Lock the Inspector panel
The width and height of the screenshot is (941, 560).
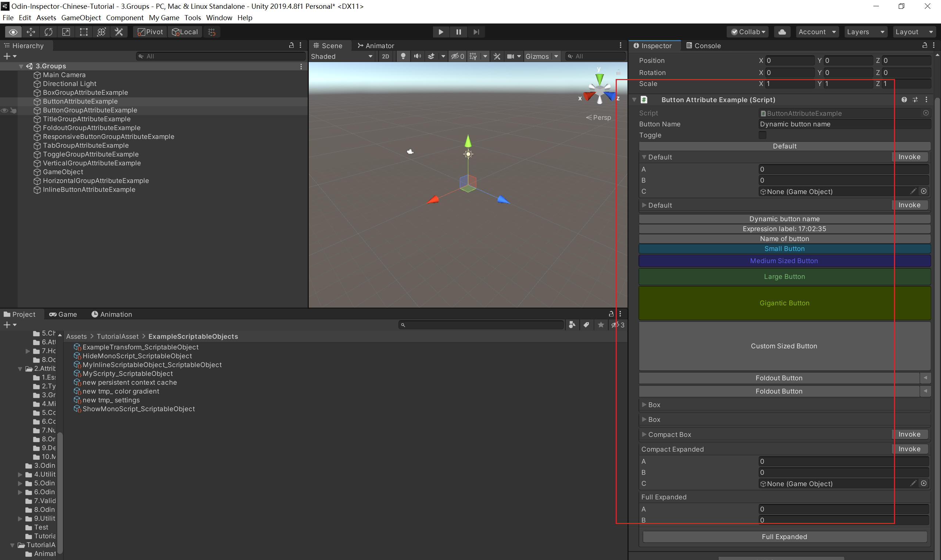(925, 45)
